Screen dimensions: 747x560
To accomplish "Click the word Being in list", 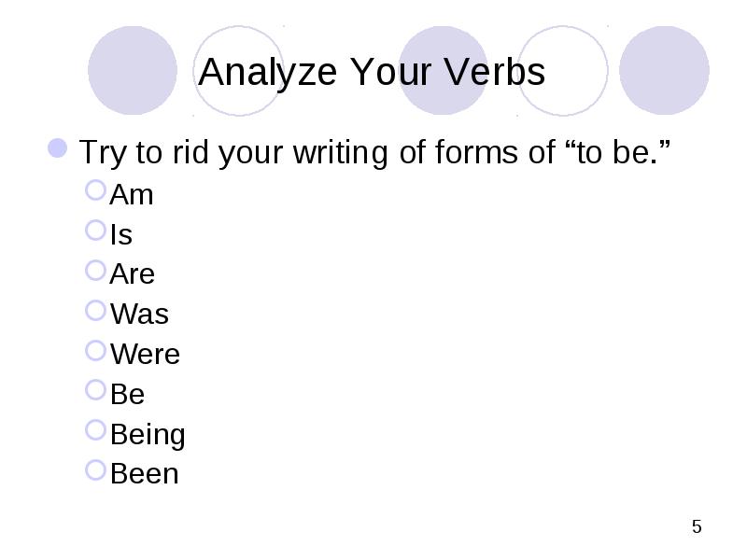I will click(148, 435).
